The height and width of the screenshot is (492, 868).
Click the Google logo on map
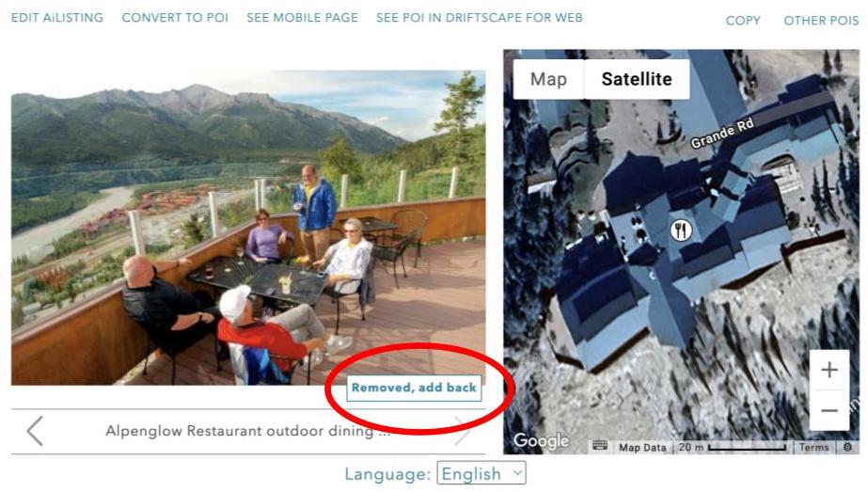tap(541, 440)
